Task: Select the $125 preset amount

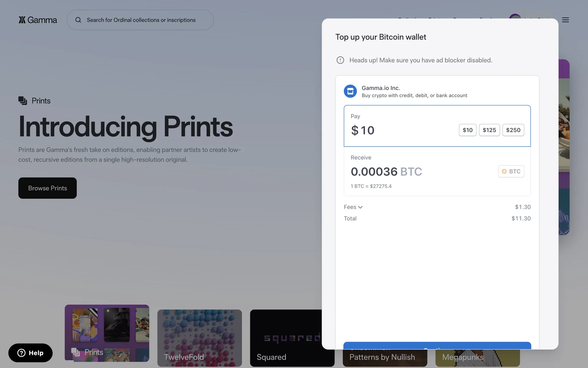Action: (489, 130)
